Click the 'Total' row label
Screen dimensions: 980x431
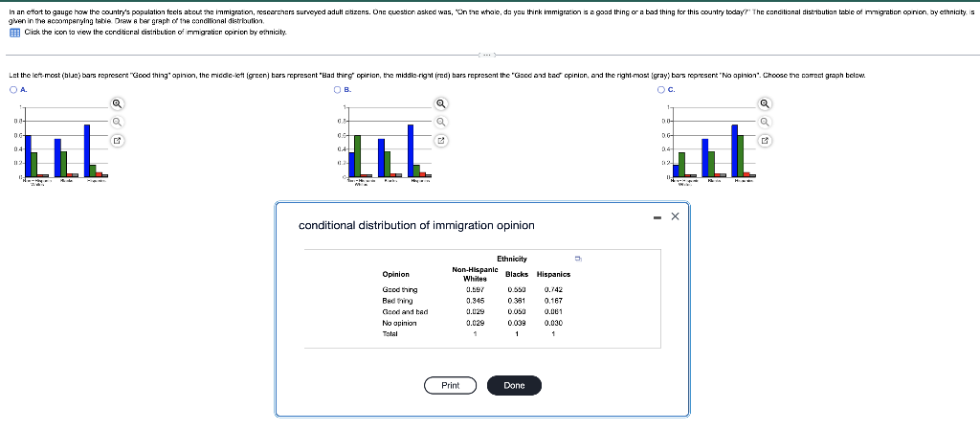point(390,334)
